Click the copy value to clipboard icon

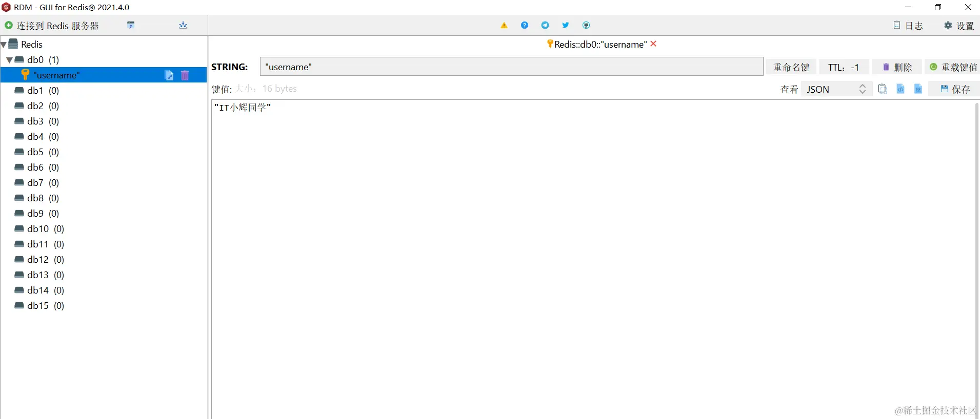click(882, 89)
